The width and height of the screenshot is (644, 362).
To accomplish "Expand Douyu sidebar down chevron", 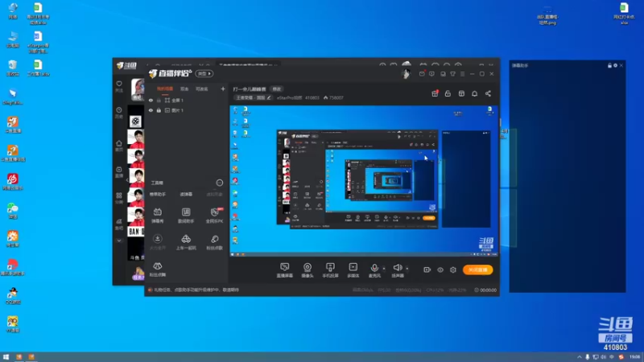I will click(119, 241).
